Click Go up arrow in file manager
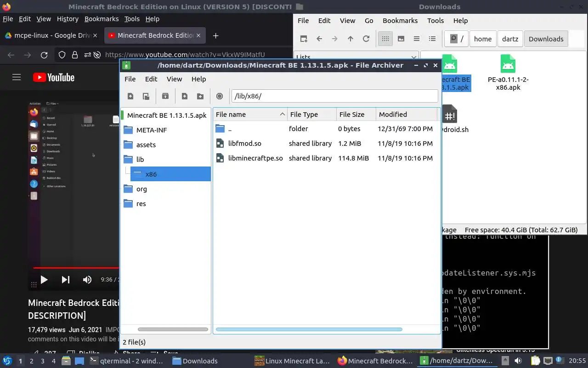 pos(351,39)
